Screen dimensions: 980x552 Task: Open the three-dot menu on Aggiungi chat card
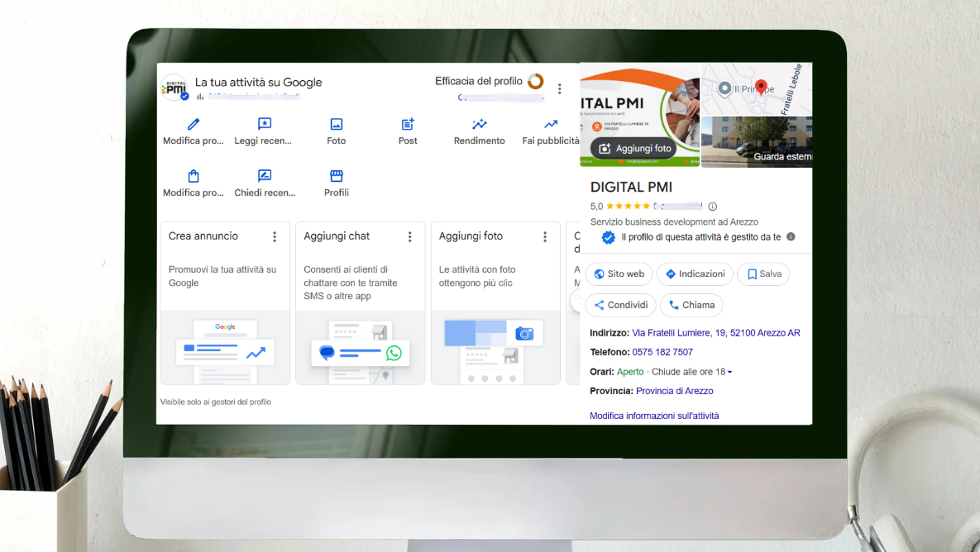point(409,236)
